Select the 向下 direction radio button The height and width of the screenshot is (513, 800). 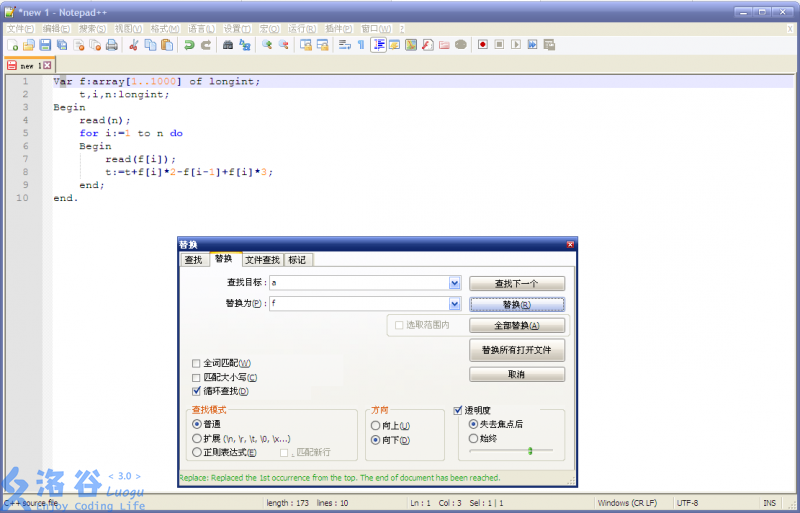(x=376, y=440)
